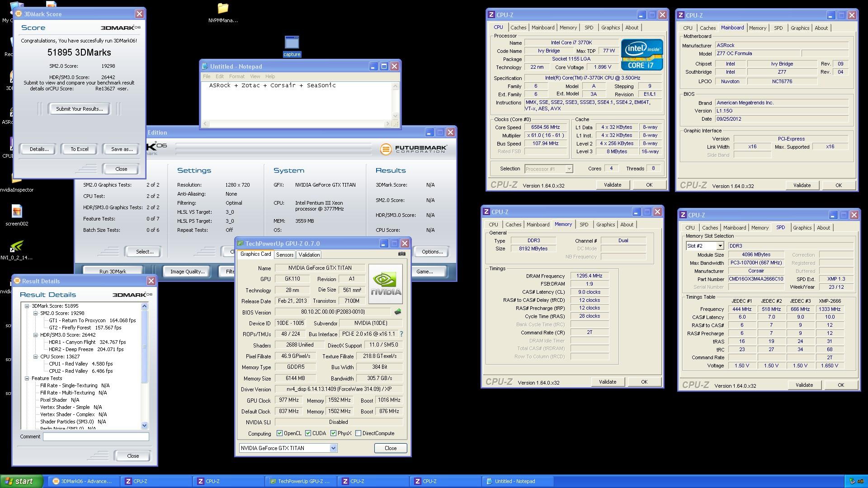Click the Bus Interface question mark icon
The height and width of the screenshot is (488, 868).
401,334
